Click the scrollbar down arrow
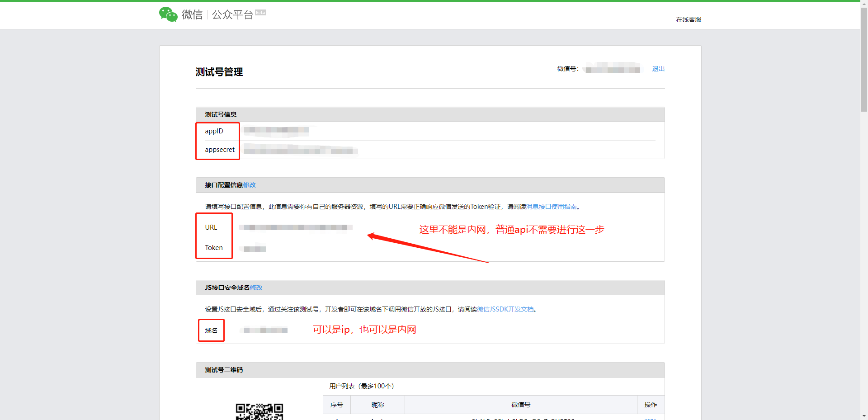The image size is (868, 420). coord(864,416)
